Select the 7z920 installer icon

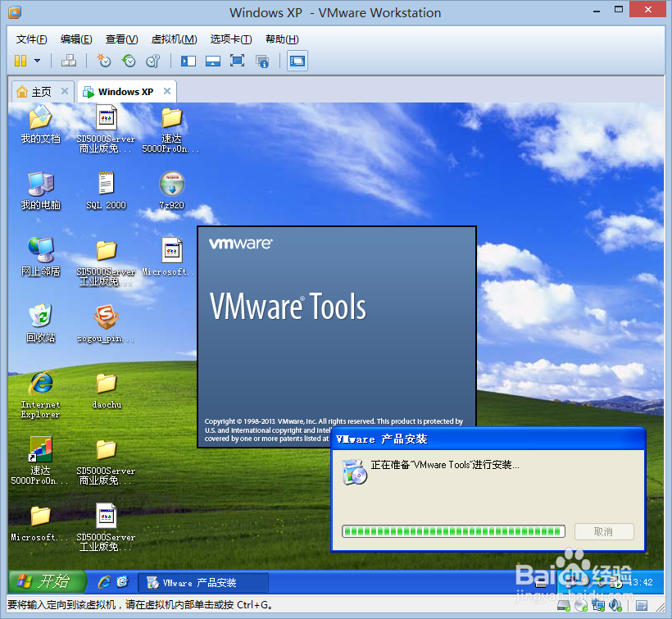pos(172,191)
